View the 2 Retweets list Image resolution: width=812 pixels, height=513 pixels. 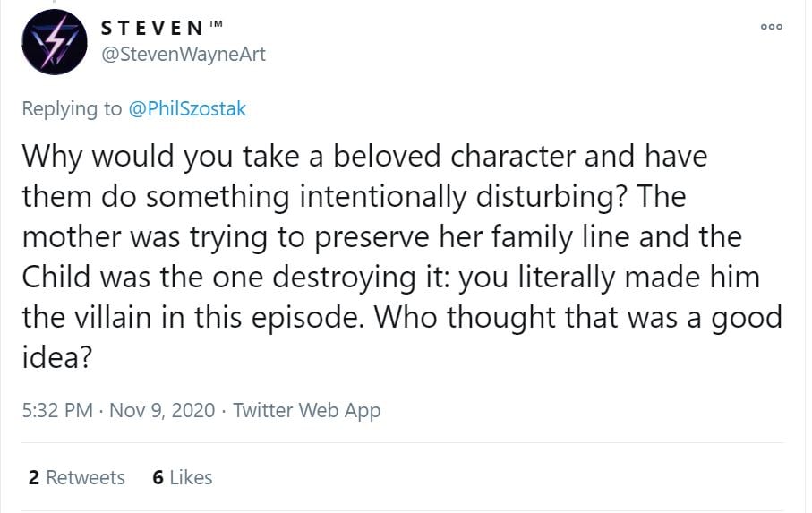click(x=77, y=477)
